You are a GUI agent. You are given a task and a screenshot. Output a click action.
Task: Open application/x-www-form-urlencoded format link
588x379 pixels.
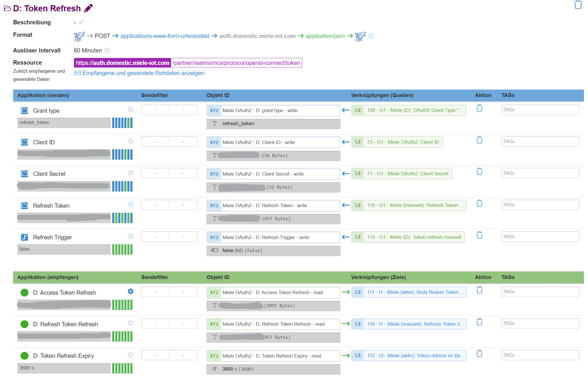point(164,36)
